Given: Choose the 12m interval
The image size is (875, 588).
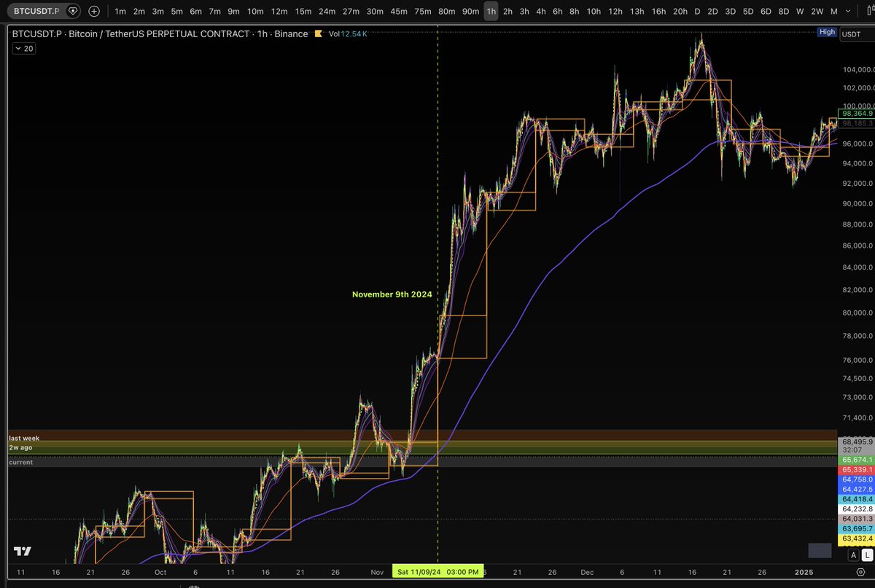Looking at the screenshot, I should [279, 12].
